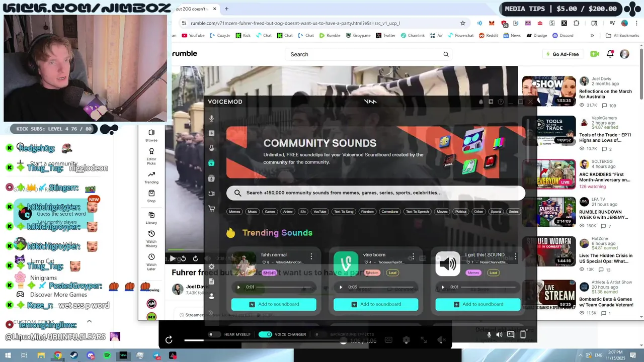Screen dimensions: 644x362
Task: Open Voicemod notifications bell
Action: click(x=481, y=102)
